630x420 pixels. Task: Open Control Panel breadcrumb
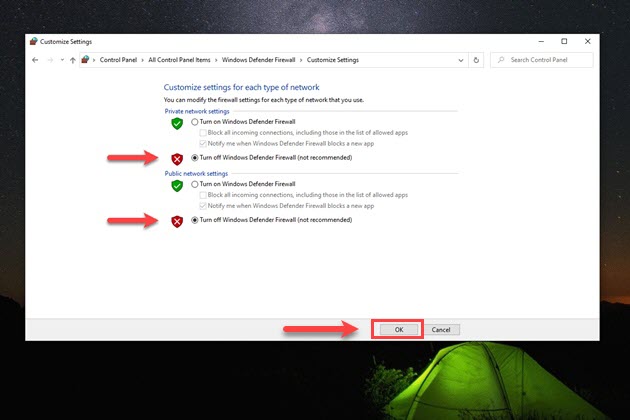118,60
